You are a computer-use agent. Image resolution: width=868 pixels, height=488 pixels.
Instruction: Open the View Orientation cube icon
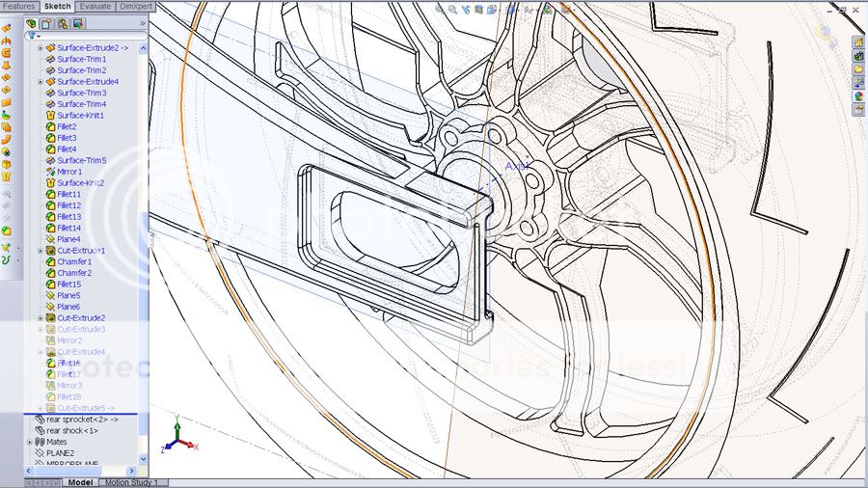click(491, 9)
